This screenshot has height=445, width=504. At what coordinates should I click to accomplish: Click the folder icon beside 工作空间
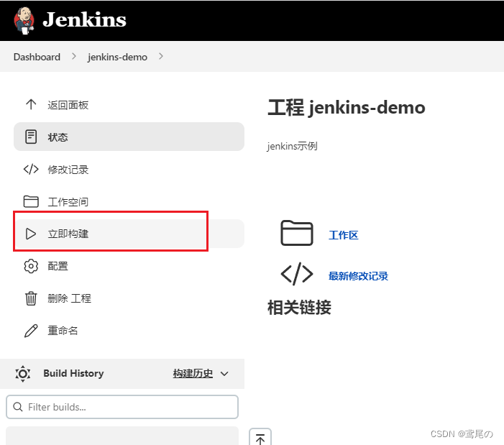[x=31, y=201]
